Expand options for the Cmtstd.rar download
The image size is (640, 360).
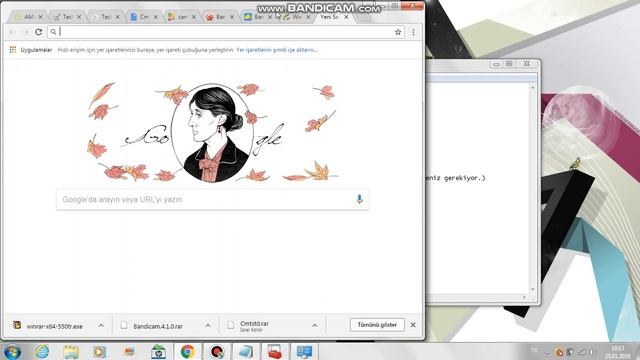315,326
